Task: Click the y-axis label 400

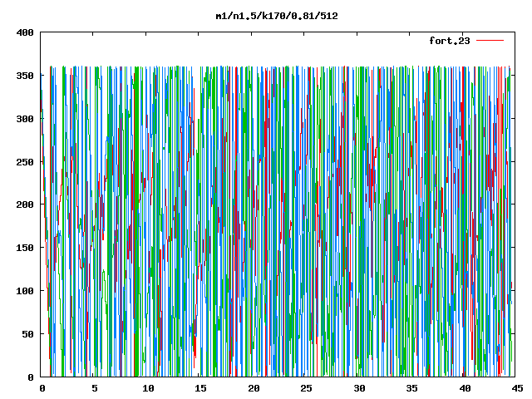Action: [x=25, y=32]
